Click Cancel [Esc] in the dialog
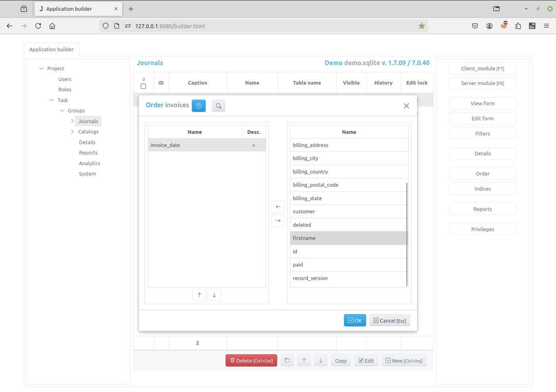The width and height of the screenshot is (556, 392). point(390,320)
